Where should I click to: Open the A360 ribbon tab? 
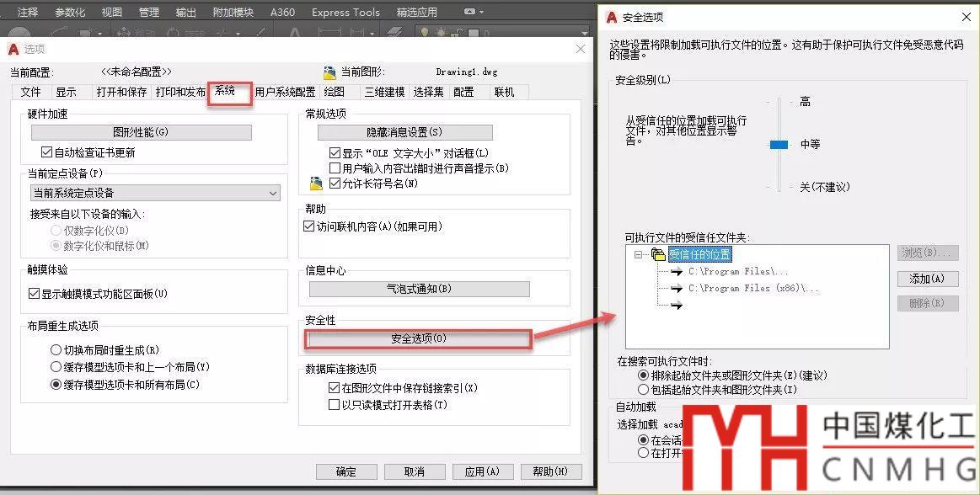tap(282, 12)
